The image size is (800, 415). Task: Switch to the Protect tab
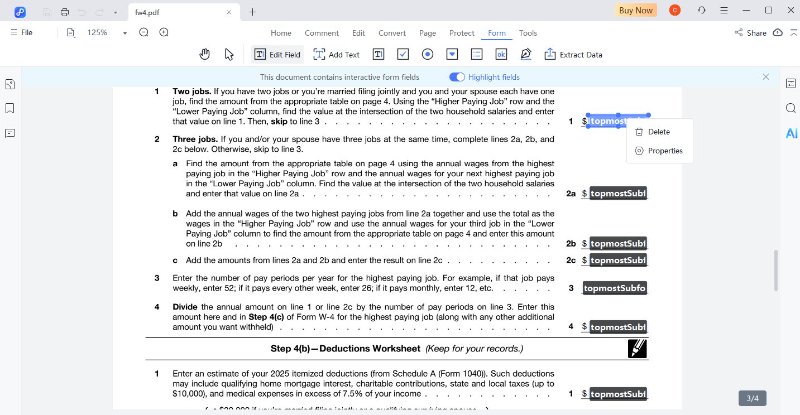(x=462, y=33)
